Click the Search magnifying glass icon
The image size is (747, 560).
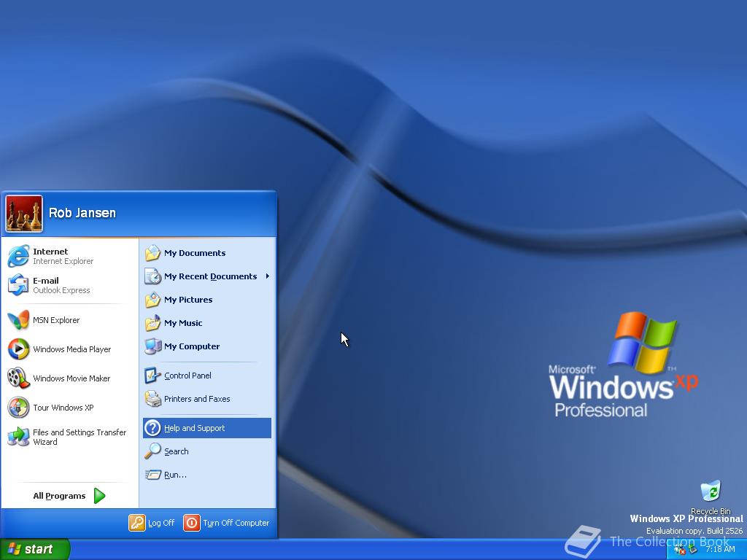click(152, 451)
